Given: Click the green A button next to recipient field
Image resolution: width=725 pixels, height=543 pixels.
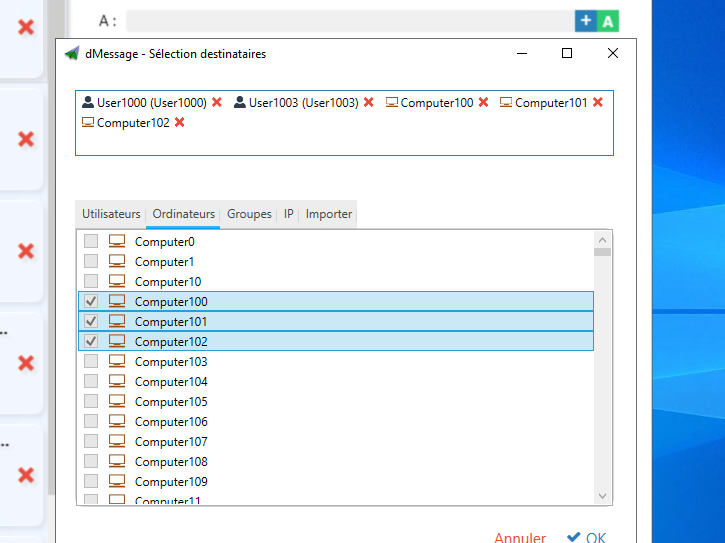Looking at the screenshot, I should tap(608, 21).
